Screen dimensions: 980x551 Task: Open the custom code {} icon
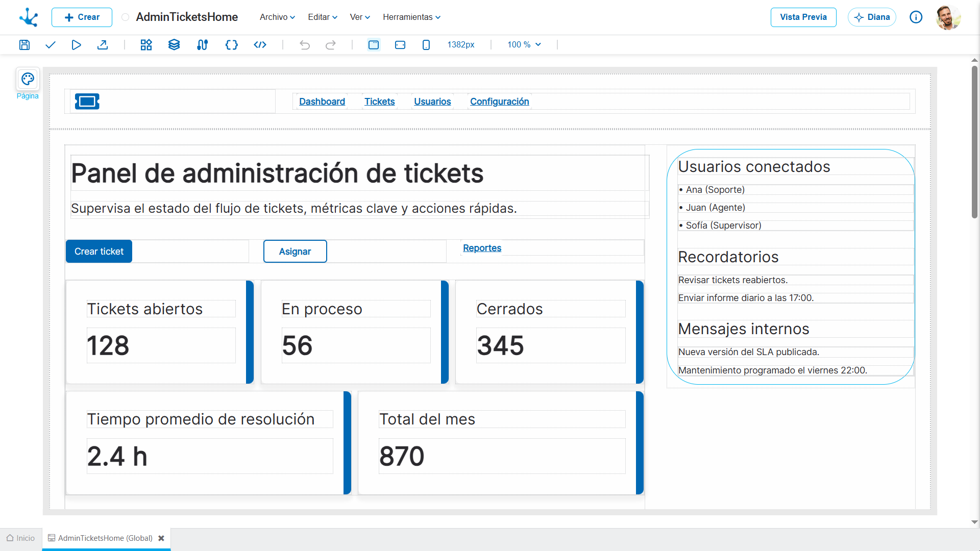coord(231,45)
